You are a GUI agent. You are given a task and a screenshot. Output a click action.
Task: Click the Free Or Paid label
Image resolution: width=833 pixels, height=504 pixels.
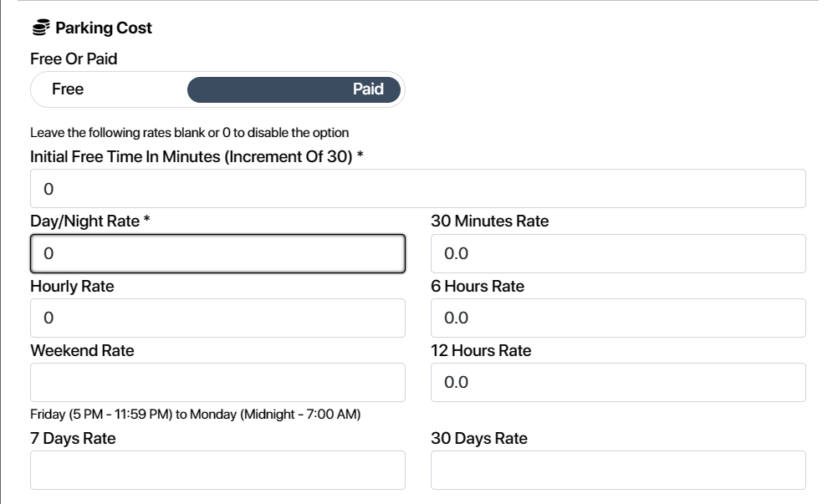[74, 59]
